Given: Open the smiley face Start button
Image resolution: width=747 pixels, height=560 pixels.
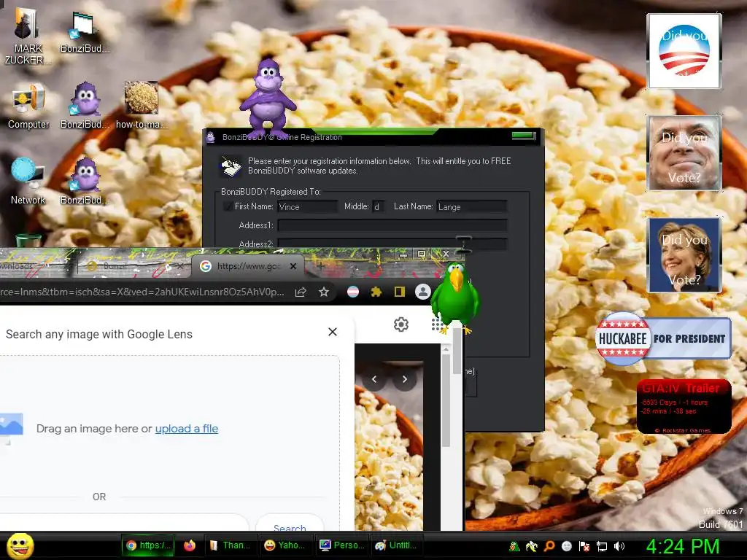Looking at the screenshot, I should click(20, 545).
